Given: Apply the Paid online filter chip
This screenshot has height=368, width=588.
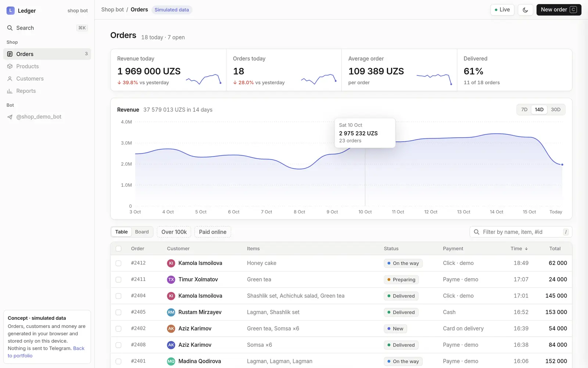Looking at the screenshot, I should click(x=212, y=232).
